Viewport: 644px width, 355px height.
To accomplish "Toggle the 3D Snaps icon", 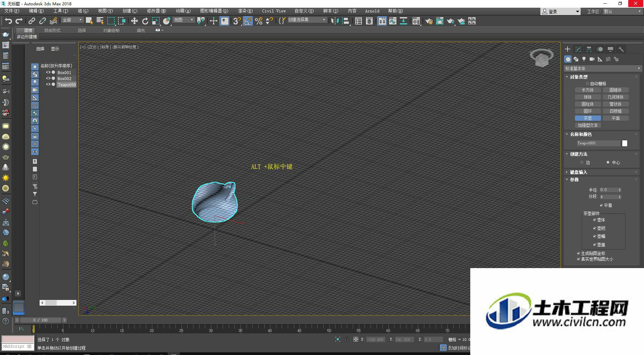I will coord(237,21).
